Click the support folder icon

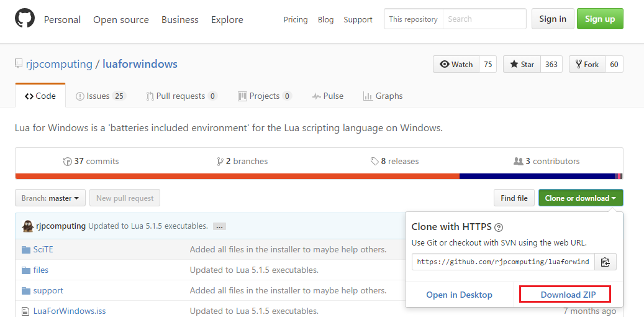click(x=26, y=291)
